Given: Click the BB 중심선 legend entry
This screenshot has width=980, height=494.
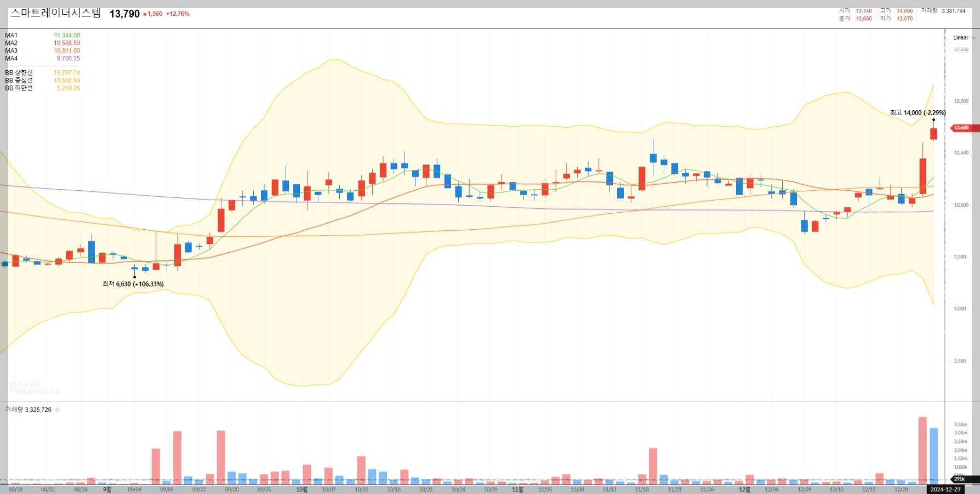Looking at the screenshot, I should point(42,80).
